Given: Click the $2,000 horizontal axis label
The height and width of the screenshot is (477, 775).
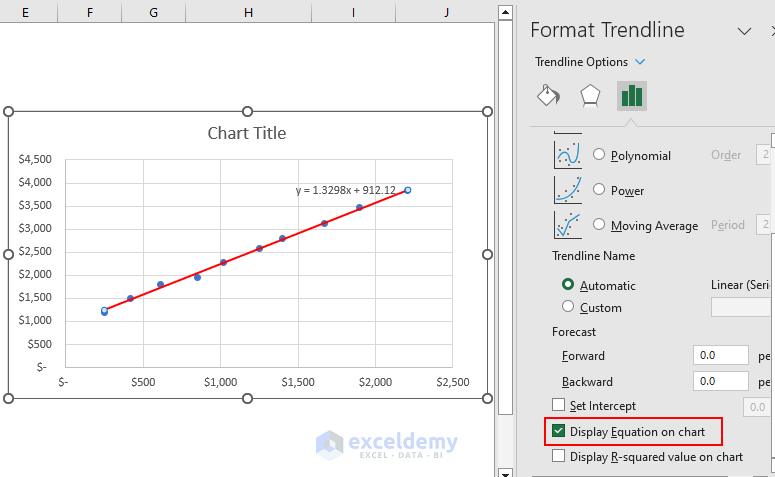Looking at the screenshot, I should pyautogui.click(x=375, y=382).
